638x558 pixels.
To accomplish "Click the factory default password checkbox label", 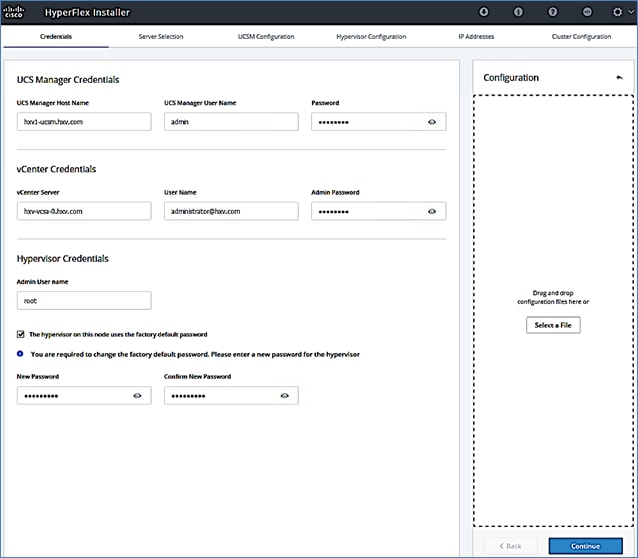I will pos(118,334).
